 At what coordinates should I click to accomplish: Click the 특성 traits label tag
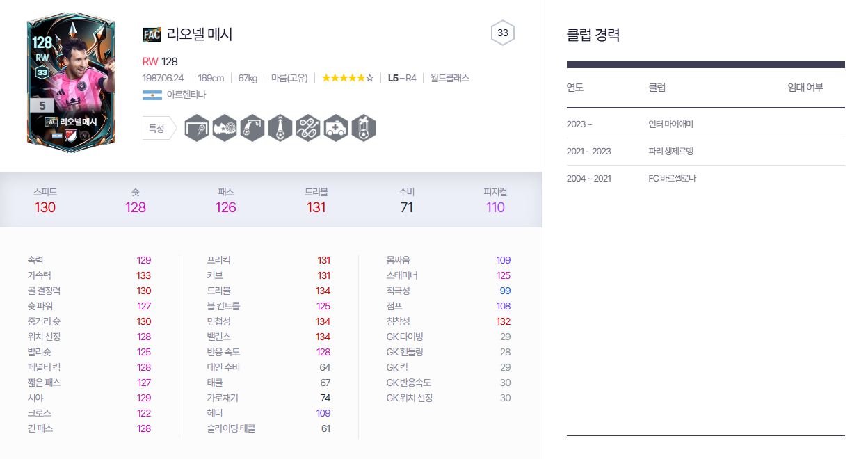[160, 129]
